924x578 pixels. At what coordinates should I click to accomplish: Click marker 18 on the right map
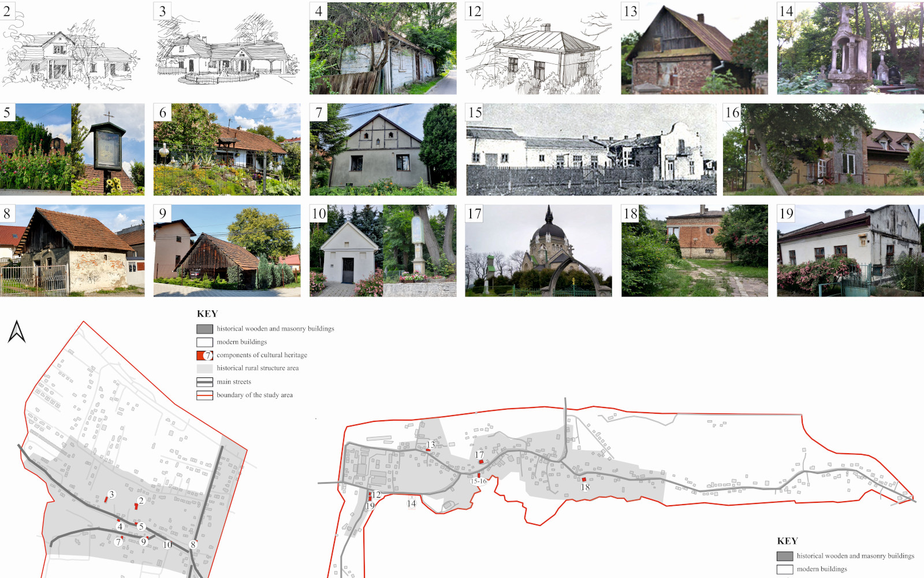(585, 487)
